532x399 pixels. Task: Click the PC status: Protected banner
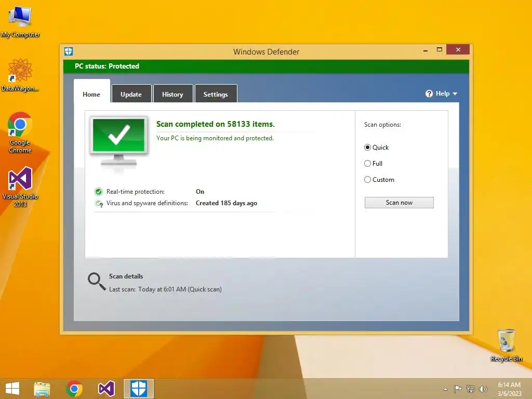click(266, 66)
